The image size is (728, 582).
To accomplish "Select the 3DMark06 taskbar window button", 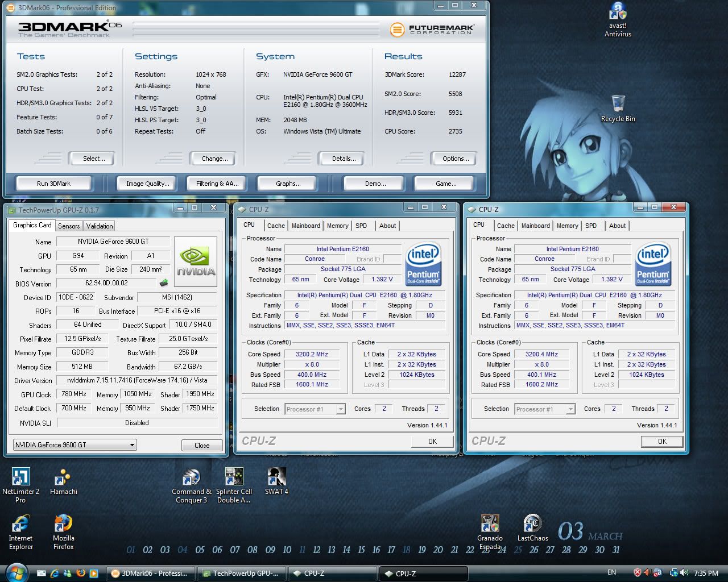I will [x=151, y=573].
